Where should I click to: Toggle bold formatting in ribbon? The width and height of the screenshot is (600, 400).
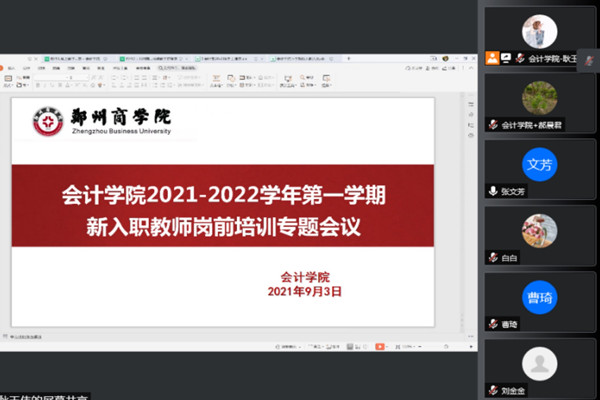[x=38, y=85]
